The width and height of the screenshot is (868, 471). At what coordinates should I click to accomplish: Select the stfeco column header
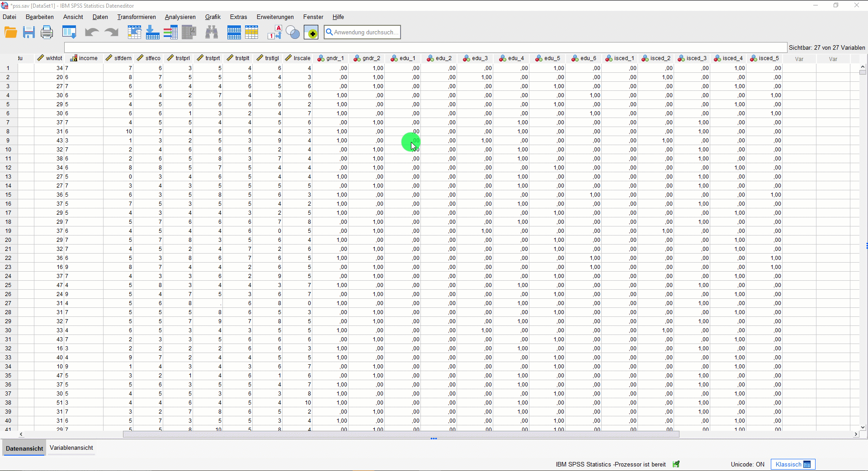tap(148, 58)
